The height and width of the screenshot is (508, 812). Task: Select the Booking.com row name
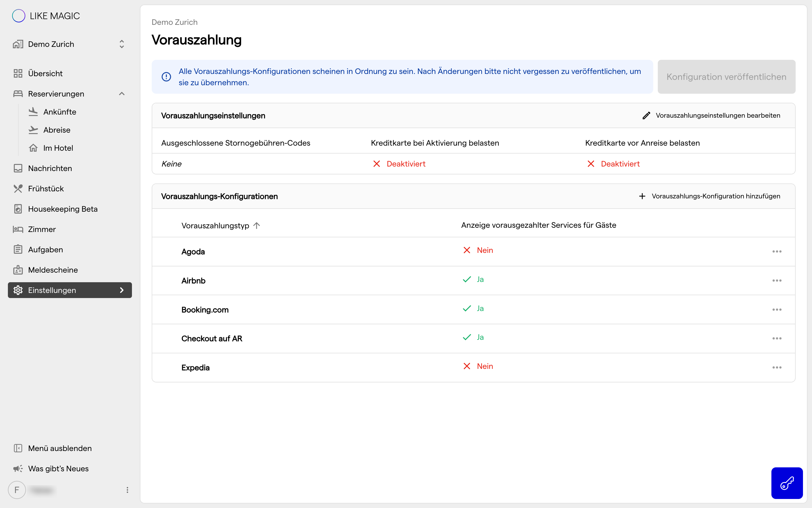click(x=205, y=310)
